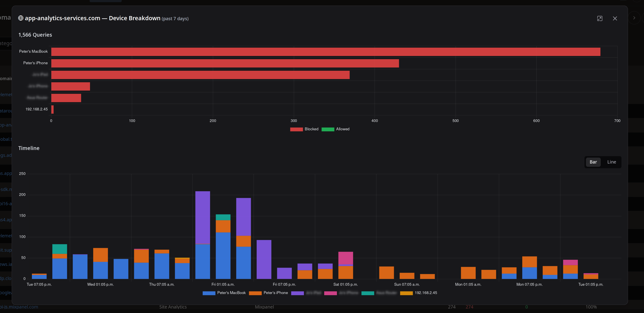
Task: Switch timeline to Line view
Action: point(612,162)
